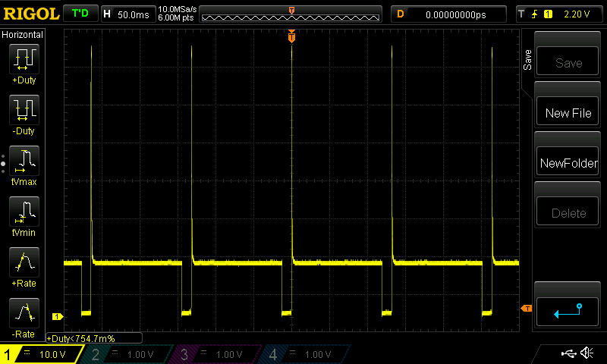Select the -Rate measurement icon

[x=24, y=313]
